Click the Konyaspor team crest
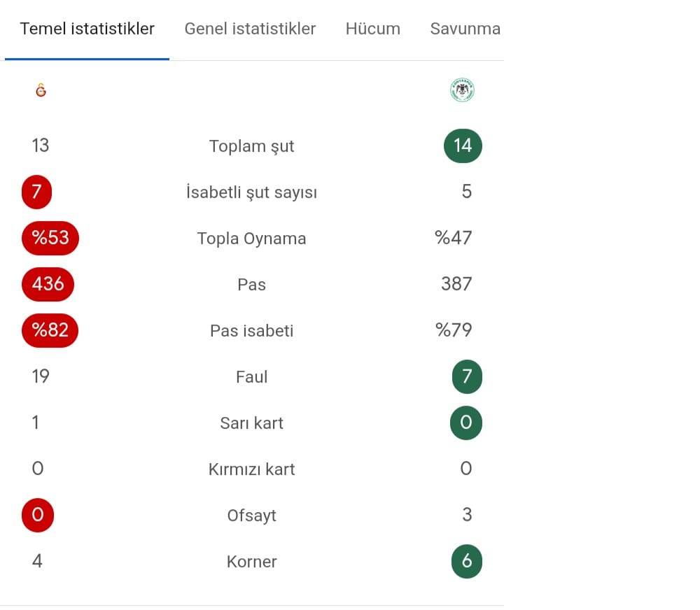Screen dimensions: 700x610 tap(462, 90)
